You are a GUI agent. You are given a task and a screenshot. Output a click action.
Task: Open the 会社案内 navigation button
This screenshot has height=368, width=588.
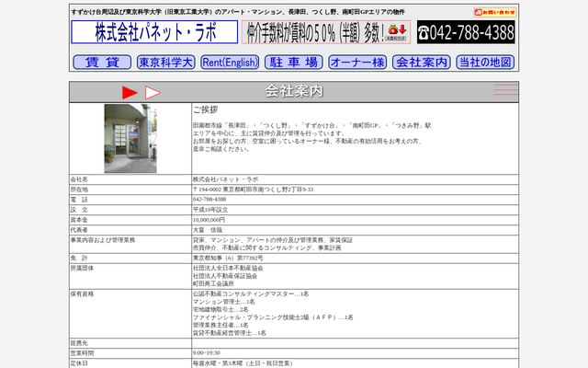coord(422,62)
